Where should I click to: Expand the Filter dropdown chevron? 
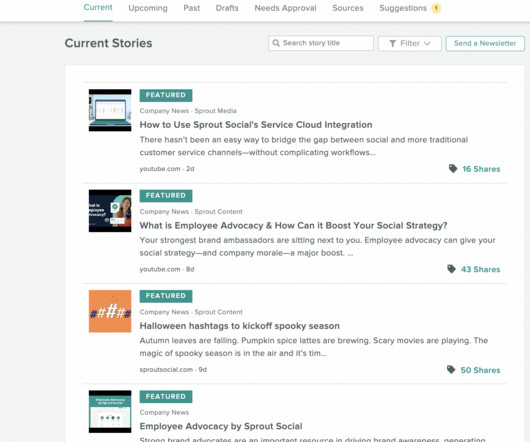coord(427,44)
